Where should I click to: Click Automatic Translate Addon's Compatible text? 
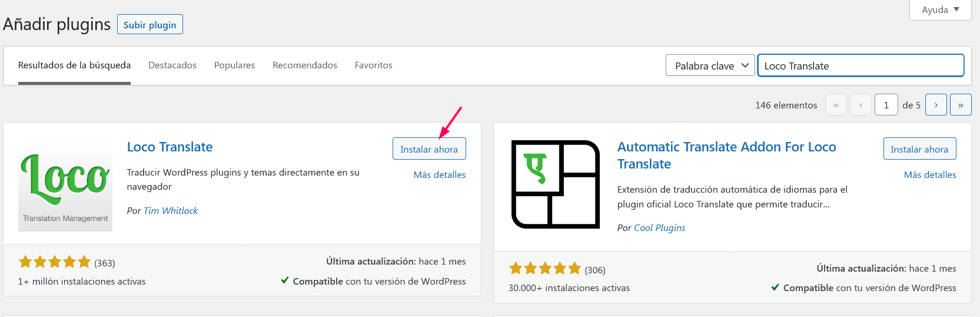point(864,288)
